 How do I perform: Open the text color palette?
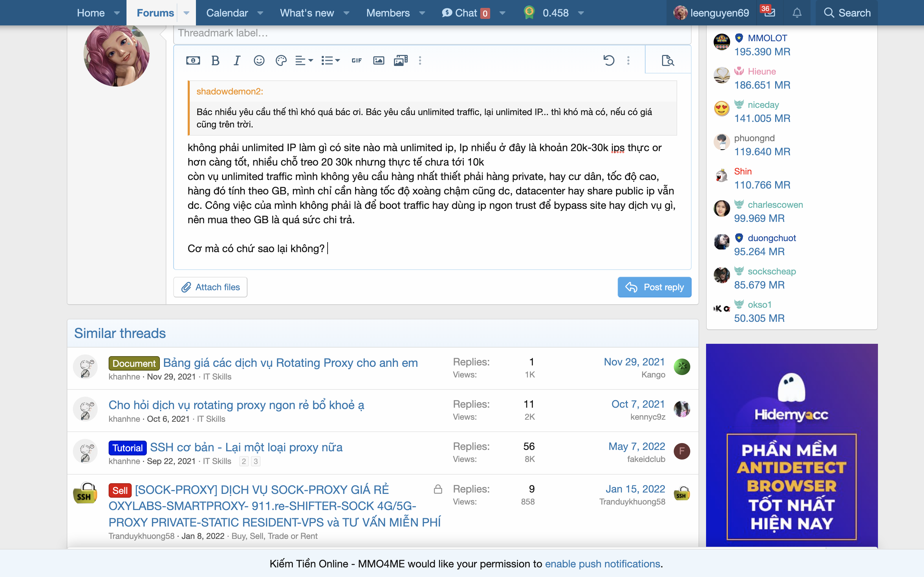pos(280,60)
